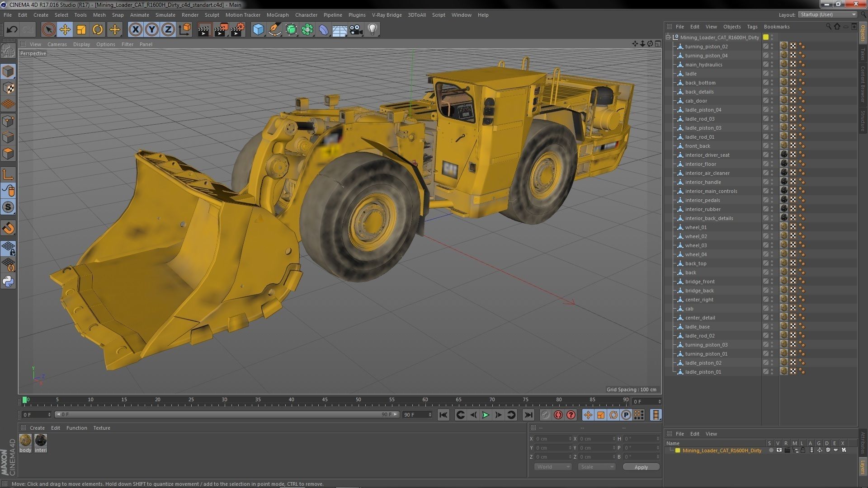This screenshot has height=488, width=868.
Task: Open the Simulate menu
Action: tap(165, 15)
